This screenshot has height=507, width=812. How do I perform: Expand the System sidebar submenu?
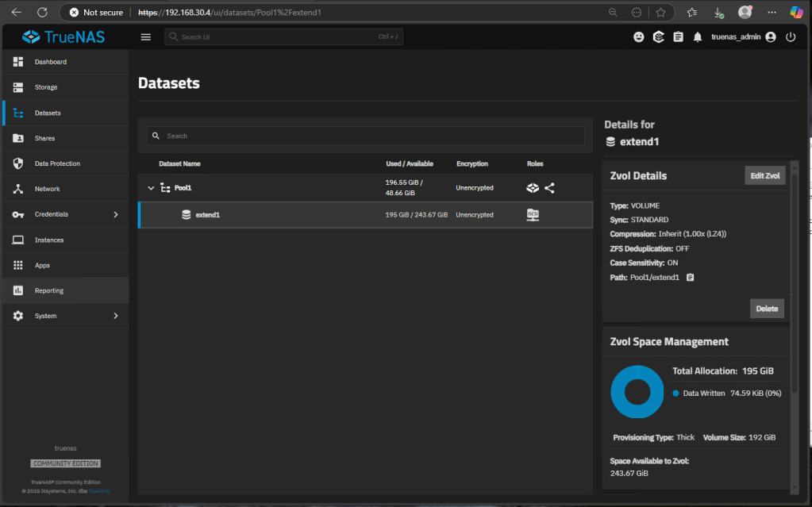(x=116, y=316)
